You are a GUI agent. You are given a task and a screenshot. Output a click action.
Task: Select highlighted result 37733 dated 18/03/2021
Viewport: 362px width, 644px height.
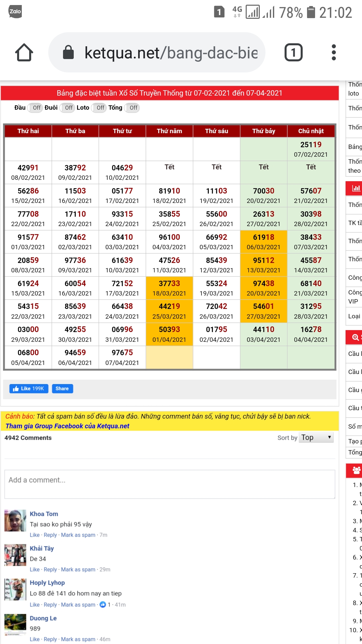click(169, 288)
